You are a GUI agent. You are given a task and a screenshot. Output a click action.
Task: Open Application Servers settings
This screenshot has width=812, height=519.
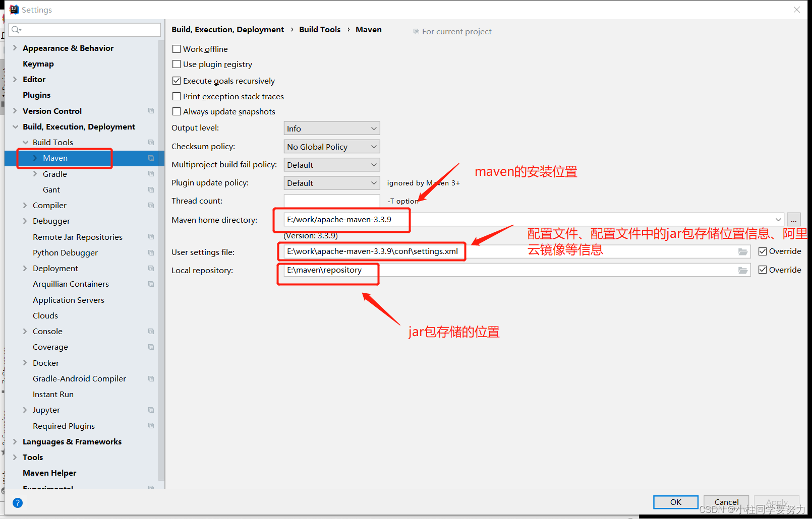(x=69, y=300)
